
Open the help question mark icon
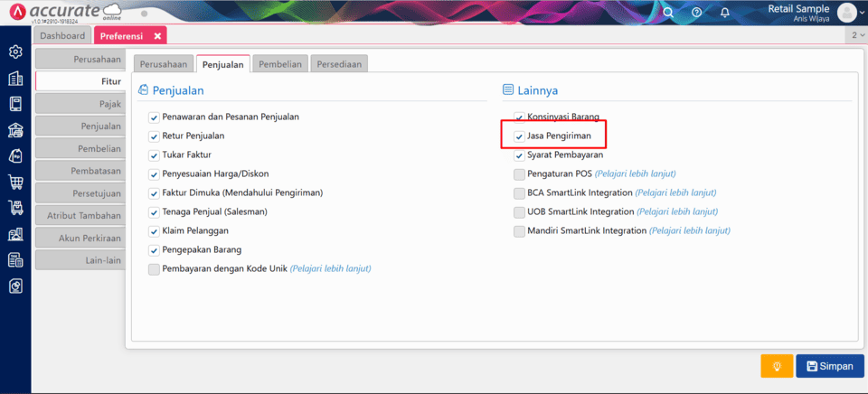pyautogui.click(x=696, y=13)
